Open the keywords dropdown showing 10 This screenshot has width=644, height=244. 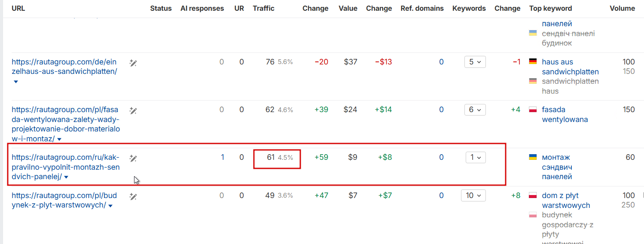tap(473, 195)
